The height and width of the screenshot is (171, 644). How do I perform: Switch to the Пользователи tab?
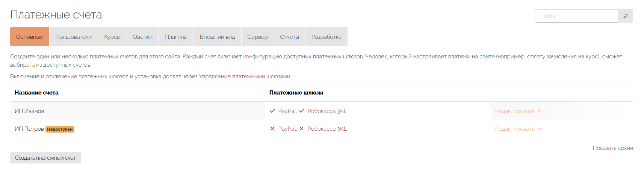(x=73, y=37)
